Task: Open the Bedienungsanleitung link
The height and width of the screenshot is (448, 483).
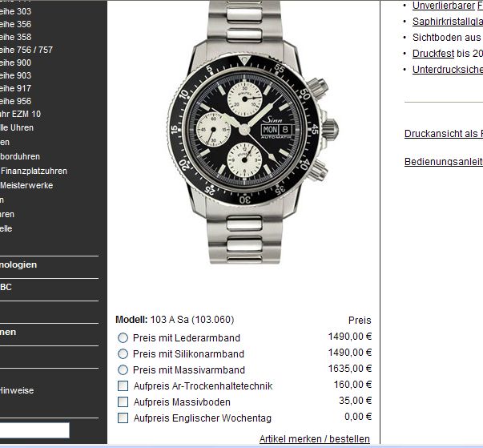Action: tap(444, 161)
